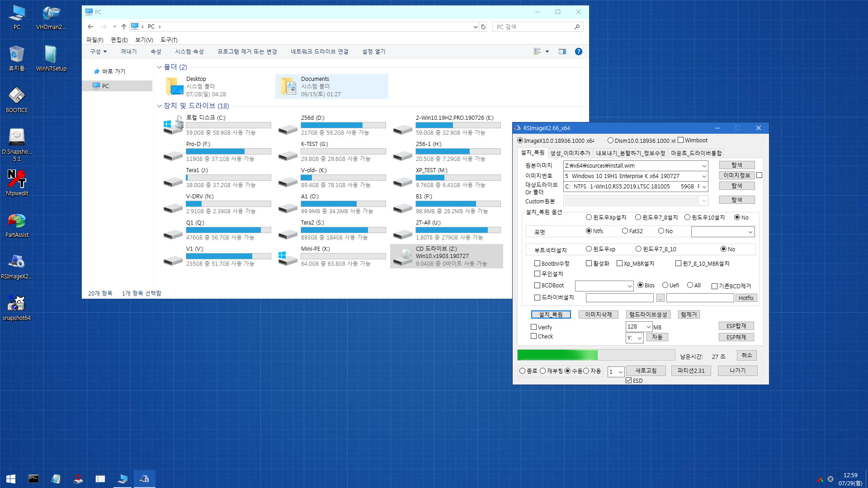This screenshot has width=868, height=488.
Task: Select the Dism10.0.18936.1000 radio button
Action: coord(610,141)
